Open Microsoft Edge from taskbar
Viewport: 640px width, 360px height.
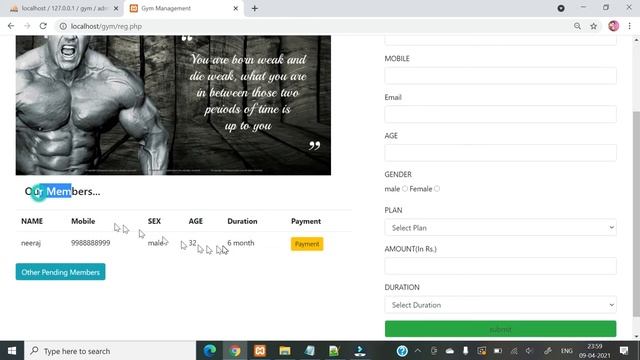(210, 351)
